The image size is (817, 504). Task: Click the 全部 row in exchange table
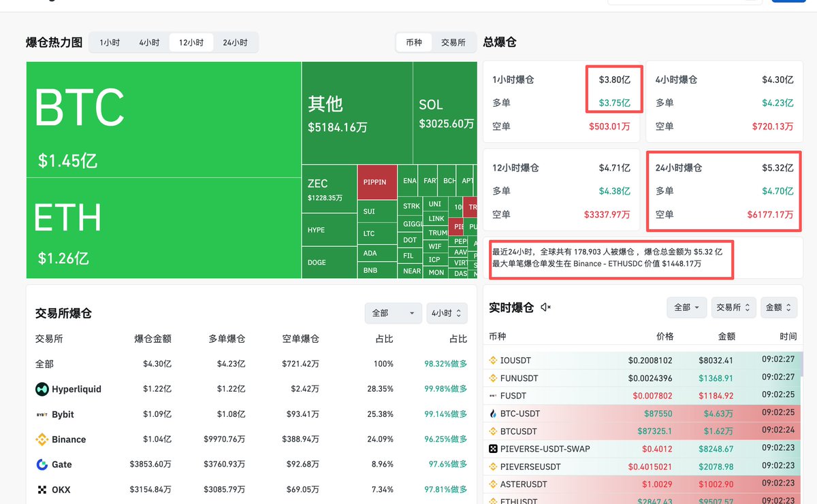[251, 364]
